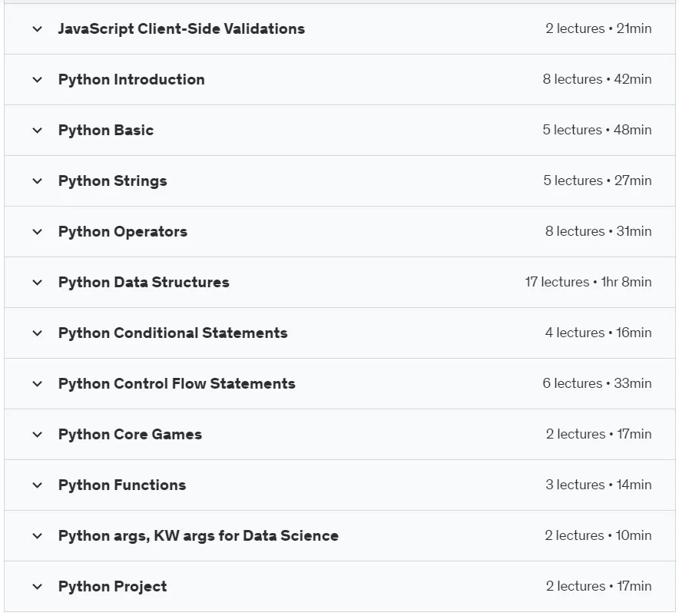The width and height of the screenshot is (679, 616).
Task: Click '2 lectures • 17min' beside Python Core Games
Action: 598,434
